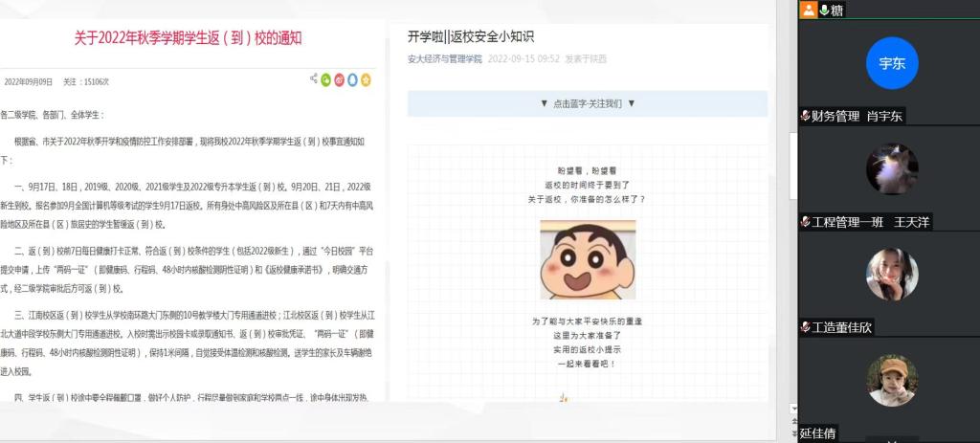
Task: Click the orange host icon beside 糖
Action: pos(809,10)
